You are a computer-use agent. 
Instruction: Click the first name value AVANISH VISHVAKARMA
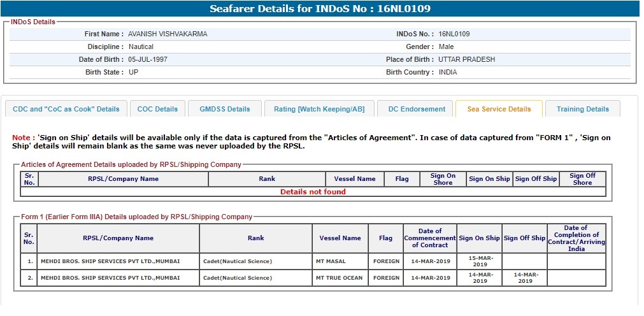[168, 34]
